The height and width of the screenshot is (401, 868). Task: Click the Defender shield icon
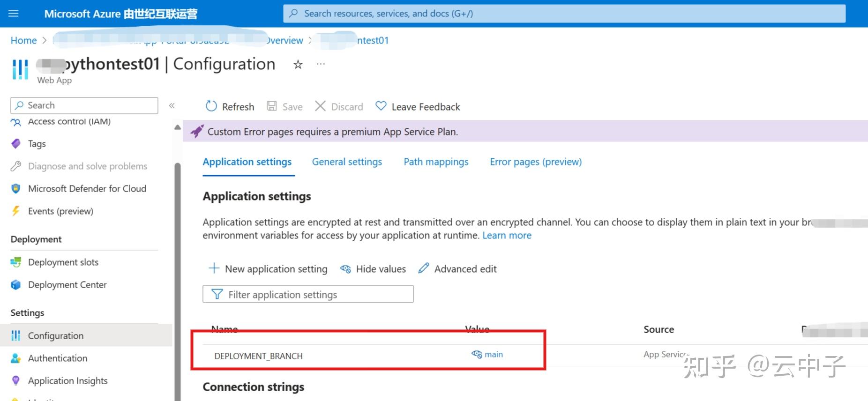pyautogui.click(x=16, y=188)
